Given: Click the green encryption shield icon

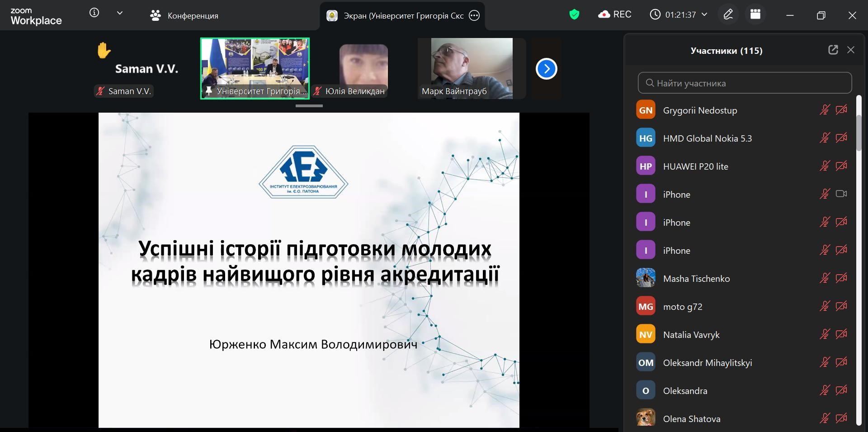Looking at the screenshot, I should point(574,14).
